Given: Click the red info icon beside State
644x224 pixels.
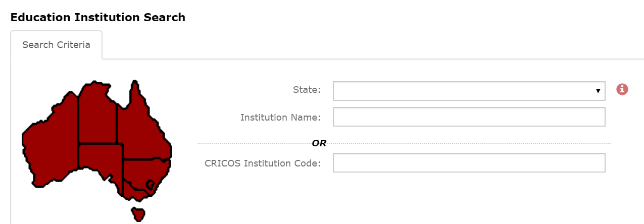Looking at the screenshot, I should tap(622, 89).
